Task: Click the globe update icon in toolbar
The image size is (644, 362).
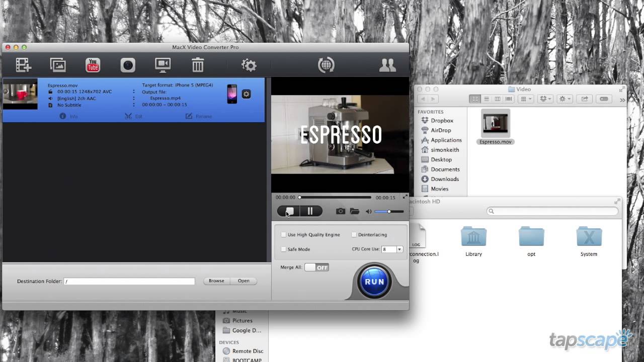Action: pos(326,65)
